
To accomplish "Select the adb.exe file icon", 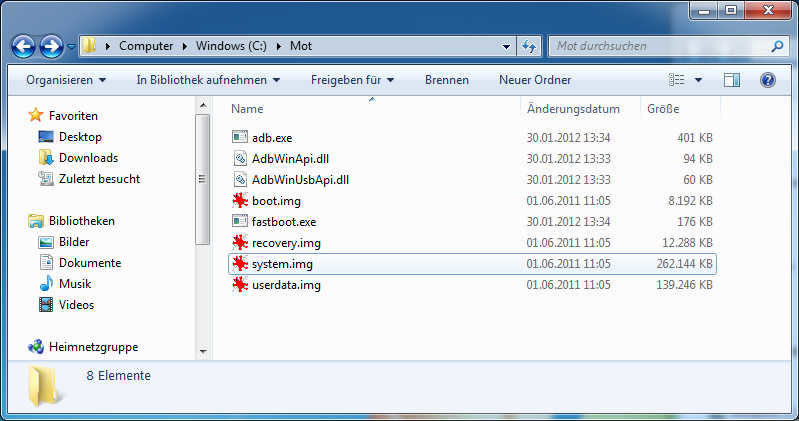I will 239,137.
